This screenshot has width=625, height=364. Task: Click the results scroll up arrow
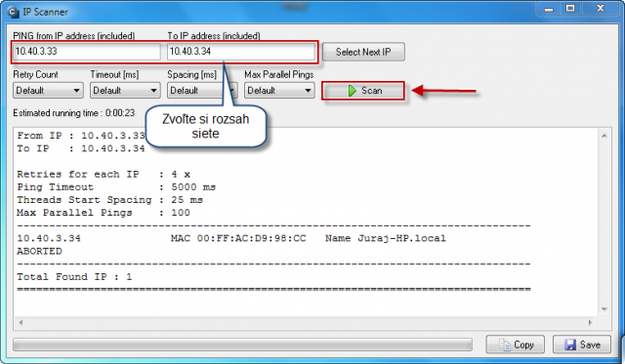pos(604,137)
